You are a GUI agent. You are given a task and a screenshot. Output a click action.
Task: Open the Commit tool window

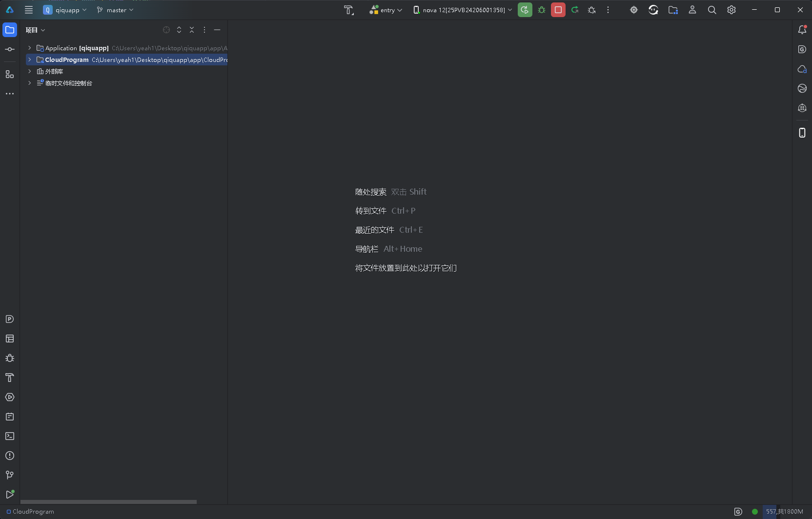tap(10, 49)
